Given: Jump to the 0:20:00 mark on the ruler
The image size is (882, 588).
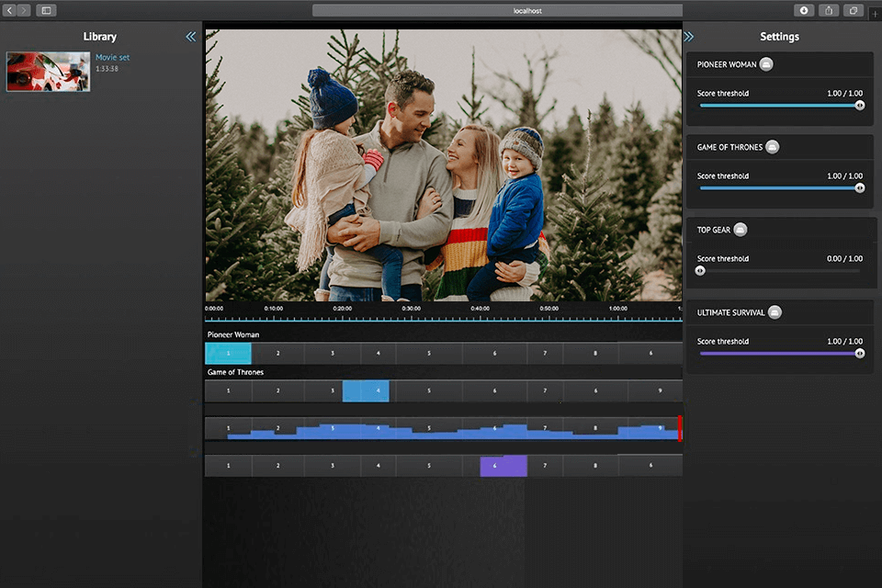Looking at the screenshot, I should tap(343, 309).
